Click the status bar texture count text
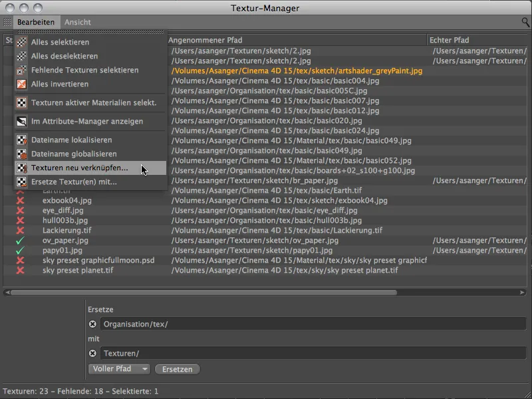 tap(80, 391)
